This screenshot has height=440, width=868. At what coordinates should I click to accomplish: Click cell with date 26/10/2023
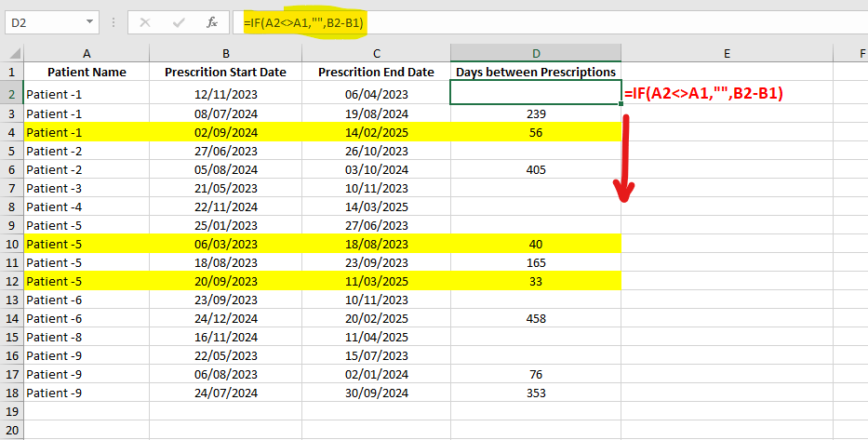(x=377, y=151)
